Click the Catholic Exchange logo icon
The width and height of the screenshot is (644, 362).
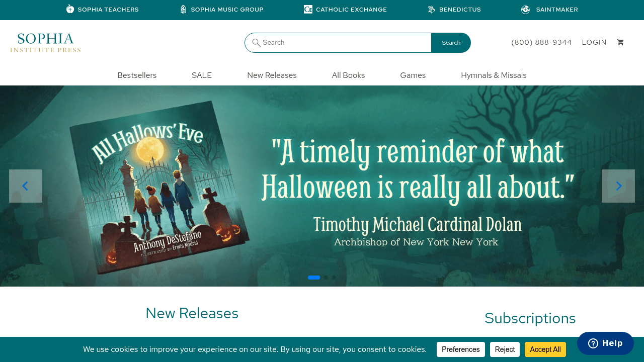308,10
